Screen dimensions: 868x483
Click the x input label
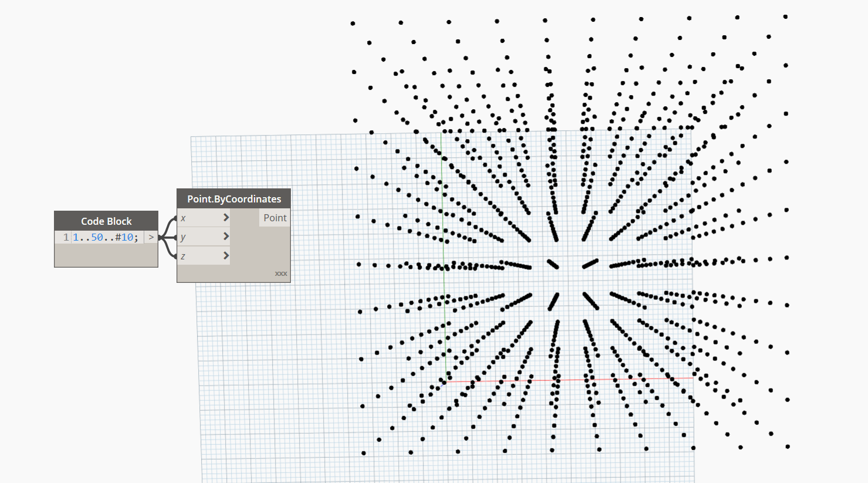pyautogui.click(x=183, y=217)
